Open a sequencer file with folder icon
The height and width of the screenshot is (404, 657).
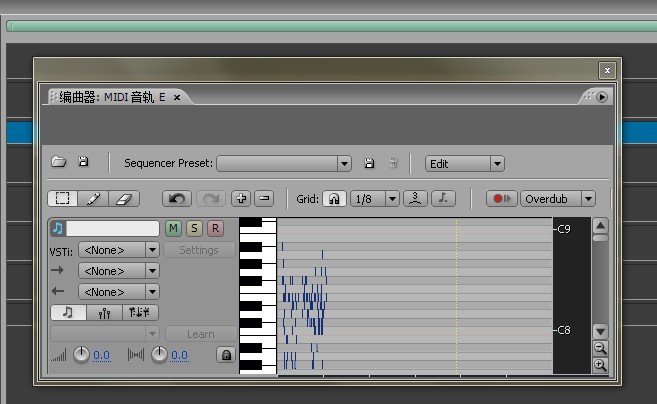(x=59, y=162)
